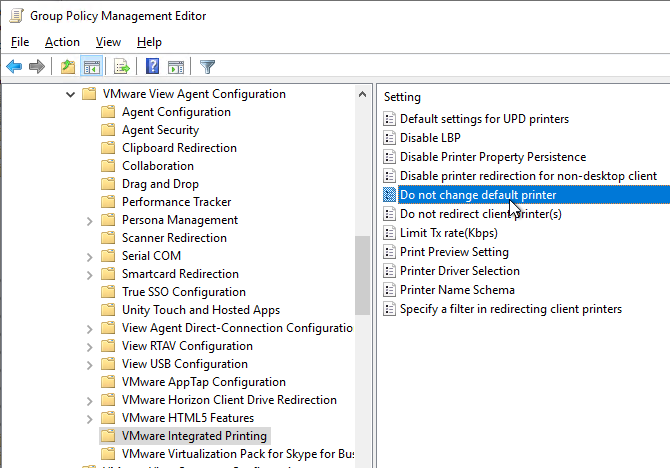The height and width of the screenshot is (468, 670).
Task: Toggle the Show/Hide Action Pane icon
Action: (x=176, y=67)
